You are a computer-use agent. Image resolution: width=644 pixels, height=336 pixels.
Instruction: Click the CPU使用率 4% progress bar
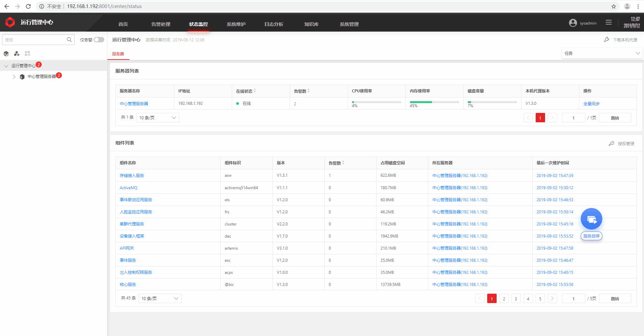click(377, 102)
